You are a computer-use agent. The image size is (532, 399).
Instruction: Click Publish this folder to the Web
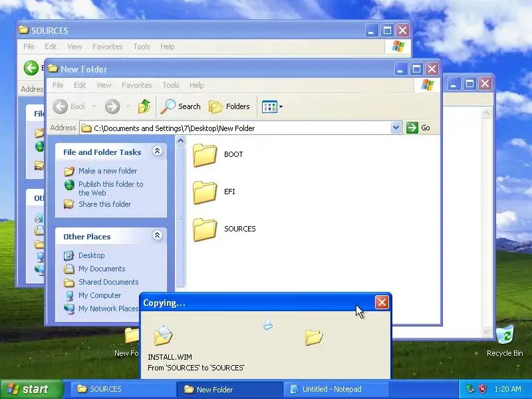(111, 188)
